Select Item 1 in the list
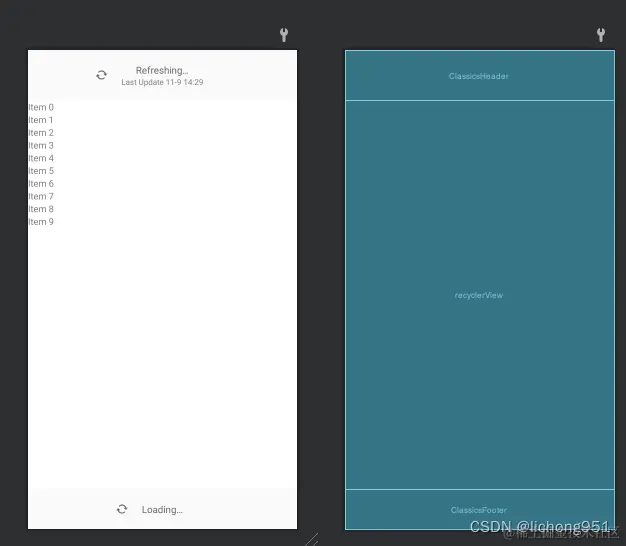626x546 pixels. (41, 120)
